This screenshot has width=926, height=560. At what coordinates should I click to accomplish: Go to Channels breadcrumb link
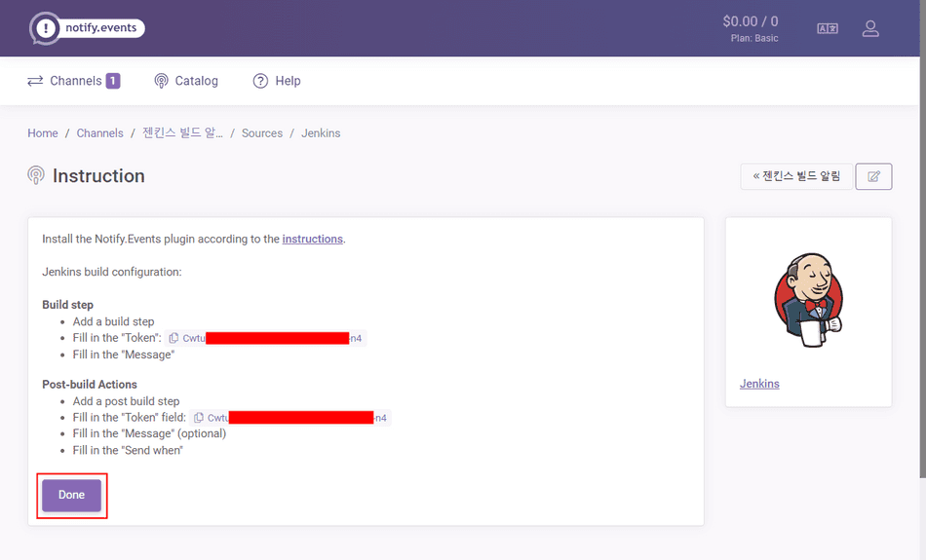tap(99, 133)
